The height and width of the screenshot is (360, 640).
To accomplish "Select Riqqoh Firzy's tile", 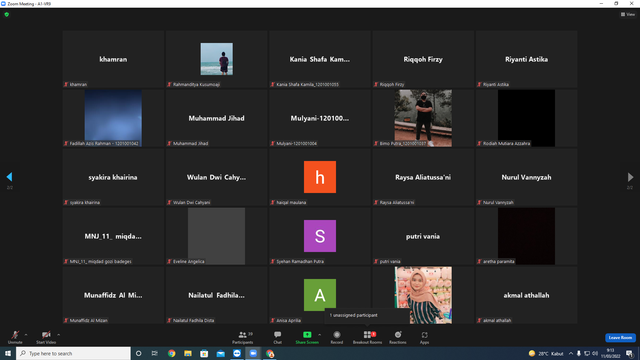I will coord(423,59).
